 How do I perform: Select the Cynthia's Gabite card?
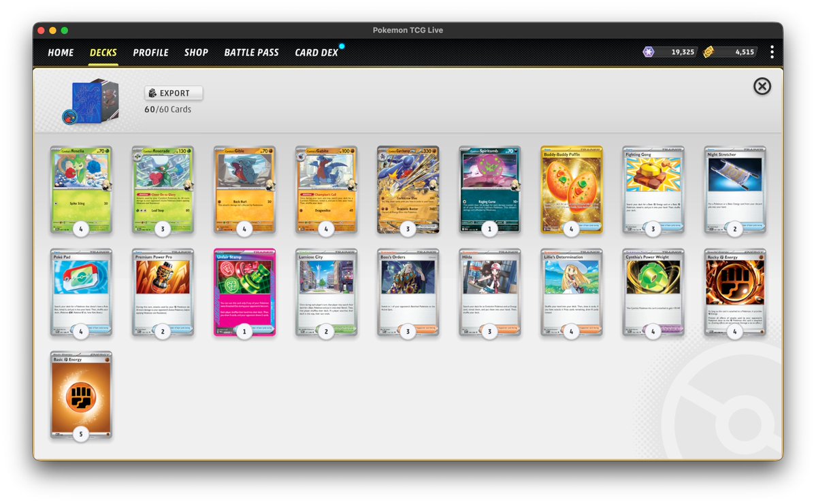[x=326, y=190]
